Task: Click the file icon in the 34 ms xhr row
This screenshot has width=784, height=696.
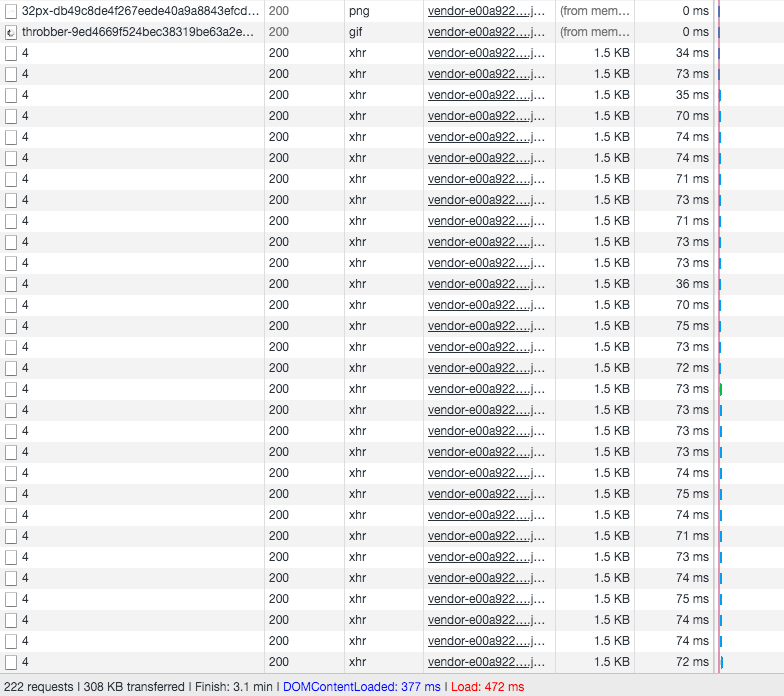Action: [x=10, y=54]
